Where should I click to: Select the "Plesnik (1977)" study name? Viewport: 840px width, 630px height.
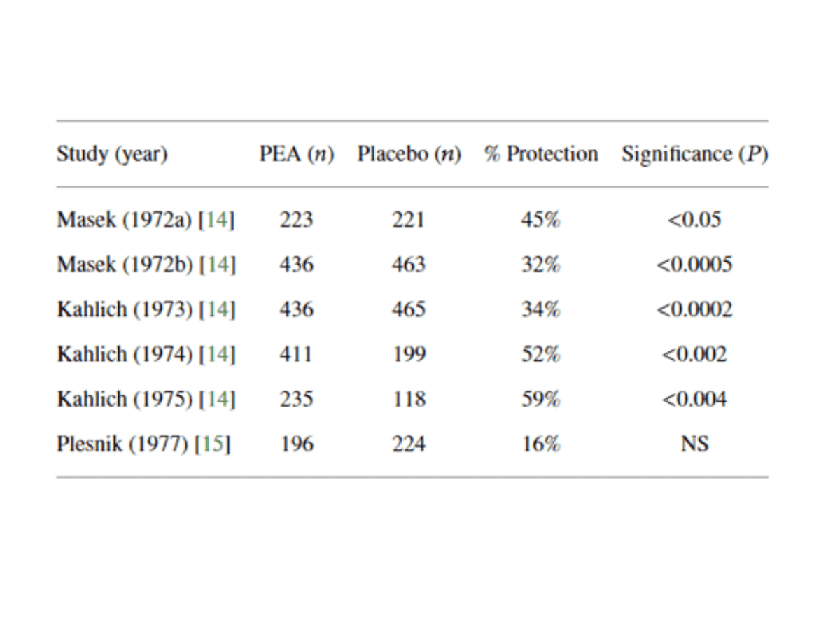tap(123, 444)
